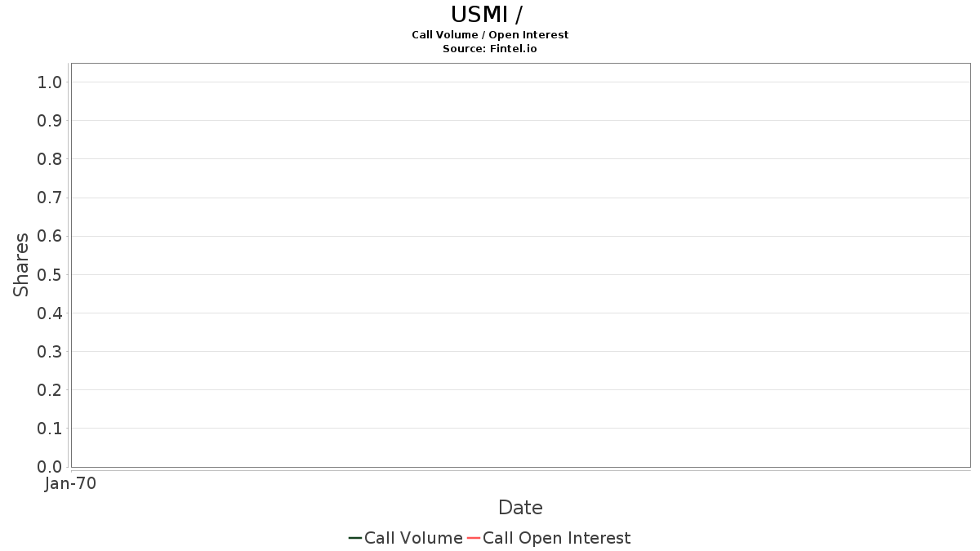The height and width of the screenshot is (551, 980).
Task: Click the Source: Fintel.io text
Action: [490, 48]
